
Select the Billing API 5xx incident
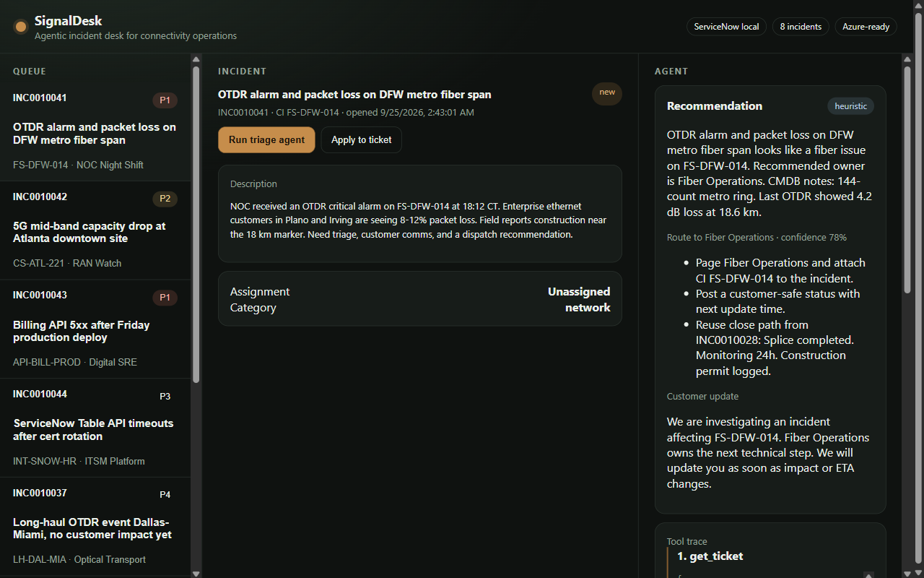(x=95, y=329)
